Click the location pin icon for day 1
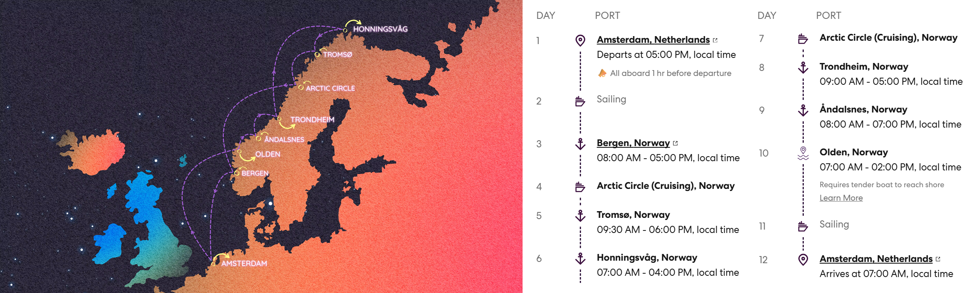This screenshot has height=293, width=980. click(580, 40)
